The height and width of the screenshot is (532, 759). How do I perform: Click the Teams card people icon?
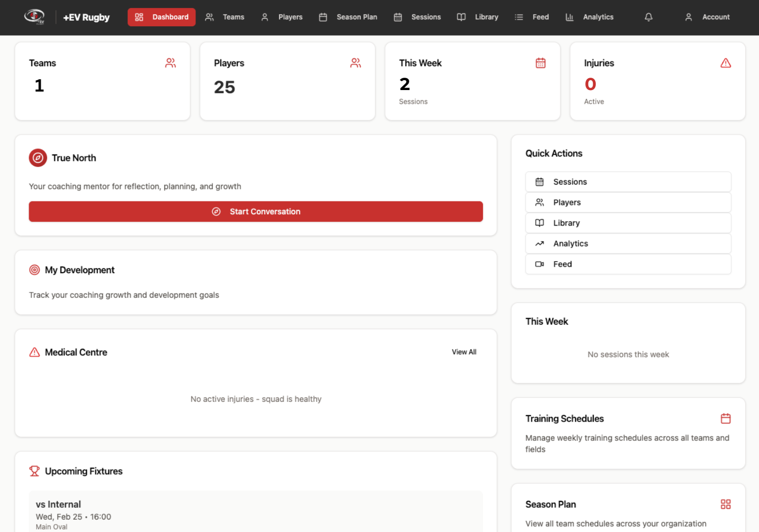click(170, 63)
